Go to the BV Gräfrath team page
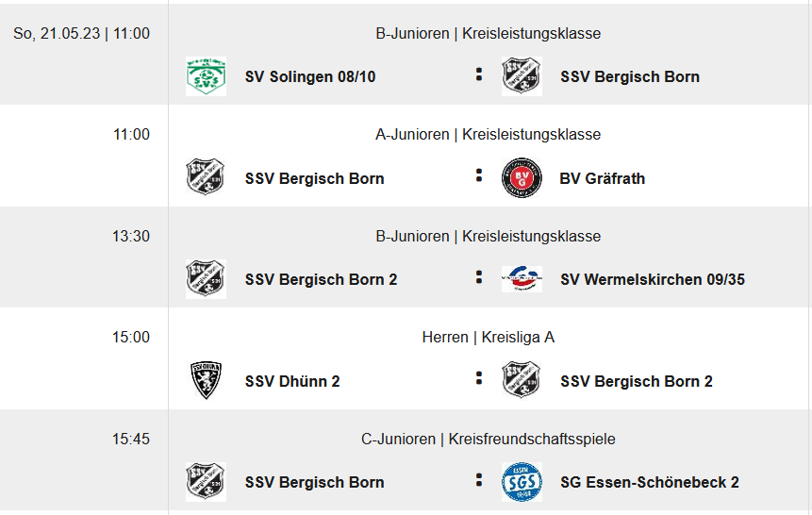The height and width of the screenshot is (515, 812). [602, 178]
